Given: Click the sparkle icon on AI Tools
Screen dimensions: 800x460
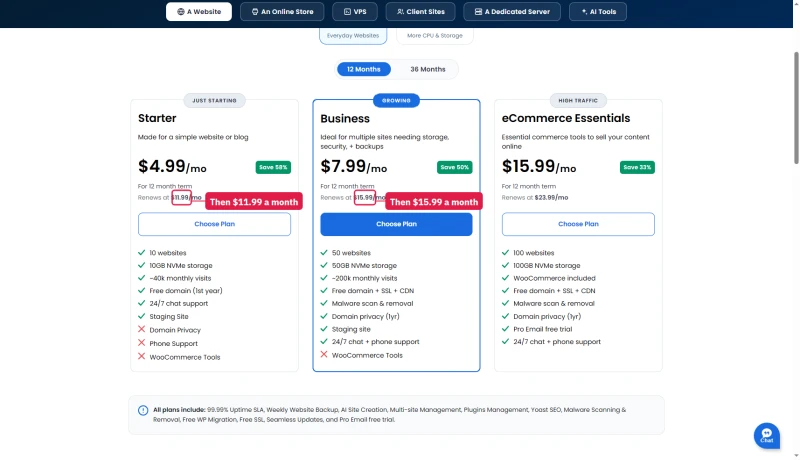Looking at the screenshot, I should pos(584,11).
